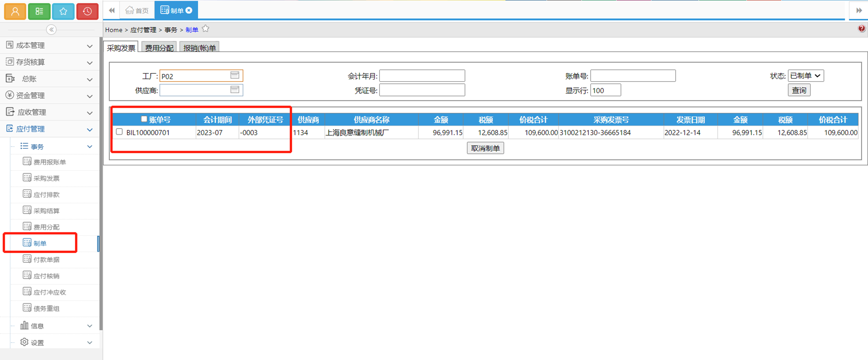Click the 凭证号 input field
The width and height of the screenshot is (868, 360).
point(422,90)
